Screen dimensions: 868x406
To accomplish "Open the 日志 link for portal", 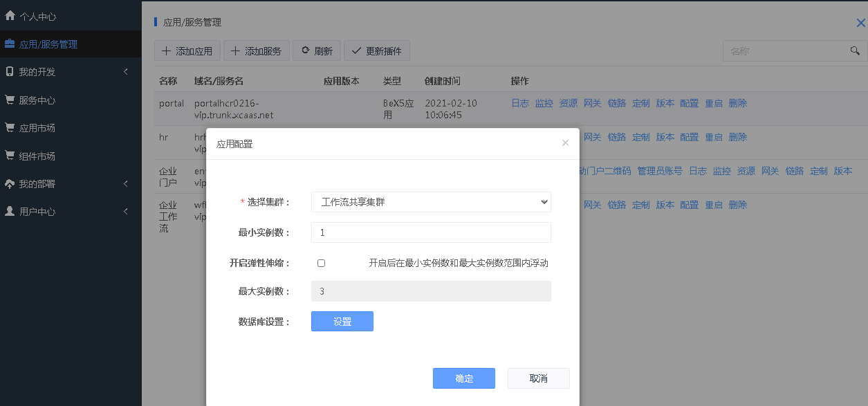I will pyautogui.click(x=519, y=103).
